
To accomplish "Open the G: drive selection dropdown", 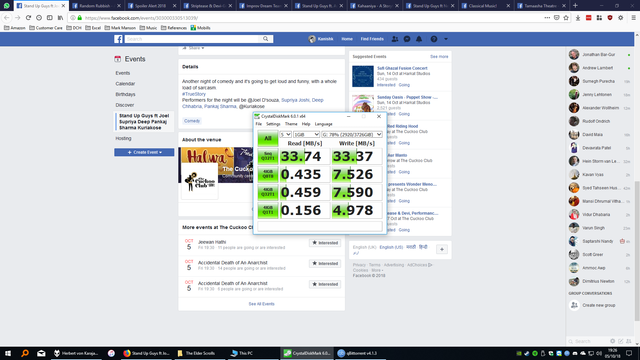I will pyautogui.click(x=352, y=134).
